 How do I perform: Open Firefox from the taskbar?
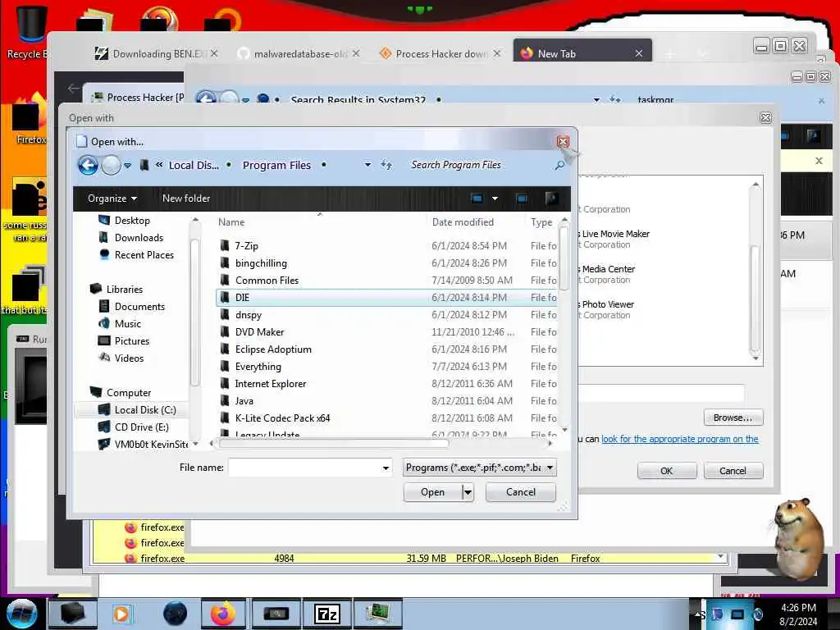223,614
